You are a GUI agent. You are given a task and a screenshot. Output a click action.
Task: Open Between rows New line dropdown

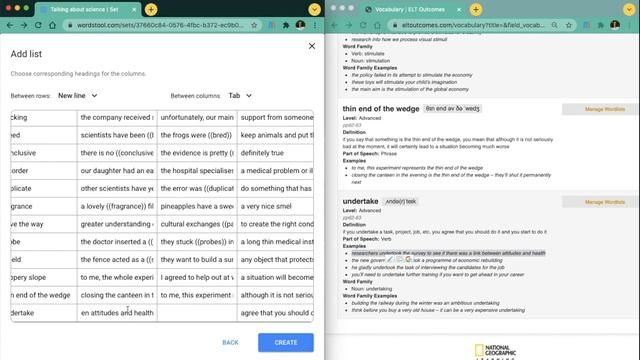coord(78,96)
